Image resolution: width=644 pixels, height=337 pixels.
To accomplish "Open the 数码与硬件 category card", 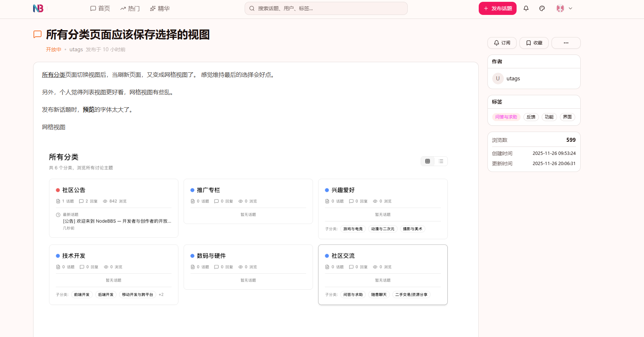I will pos(248,267).
